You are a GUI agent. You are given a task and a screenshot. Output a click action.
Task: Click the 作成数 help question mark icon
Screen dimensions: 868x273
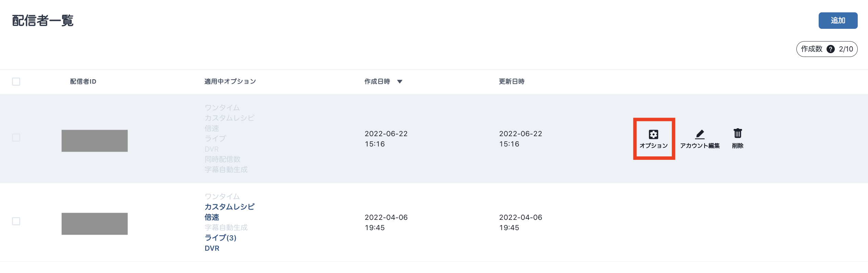point(830,49)
